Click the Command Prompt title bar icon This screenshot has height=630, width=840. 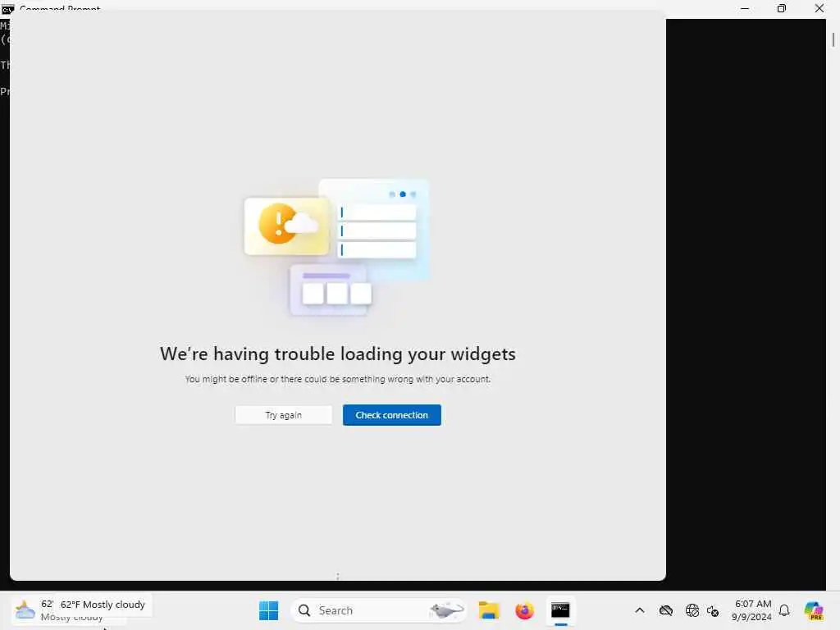click(x=7, y=9)
